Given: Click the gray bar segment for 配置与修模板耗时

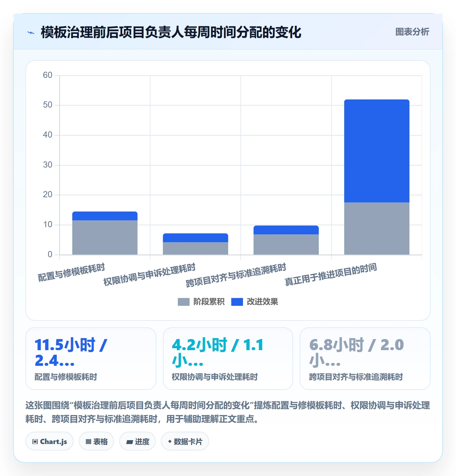Looking at the screenshot, I should click(x=105, y=237).
